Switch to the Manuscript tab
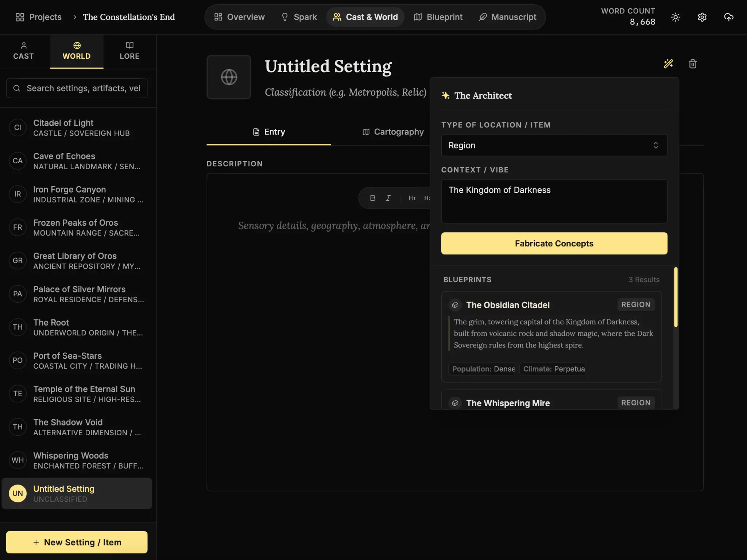The height and width of the screenshot is (560, 747). pos(508,17)
